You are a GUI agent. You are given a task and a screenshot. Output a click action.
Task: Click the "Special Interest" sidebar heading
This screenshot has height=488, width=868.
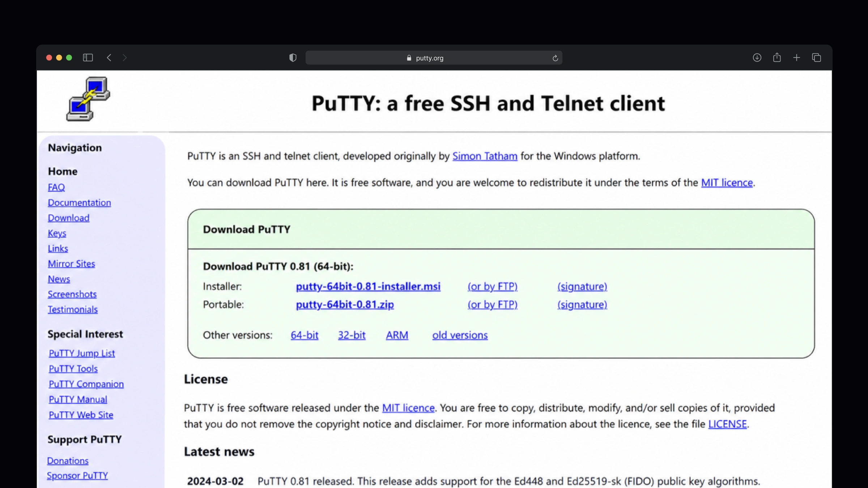(85, 334)
